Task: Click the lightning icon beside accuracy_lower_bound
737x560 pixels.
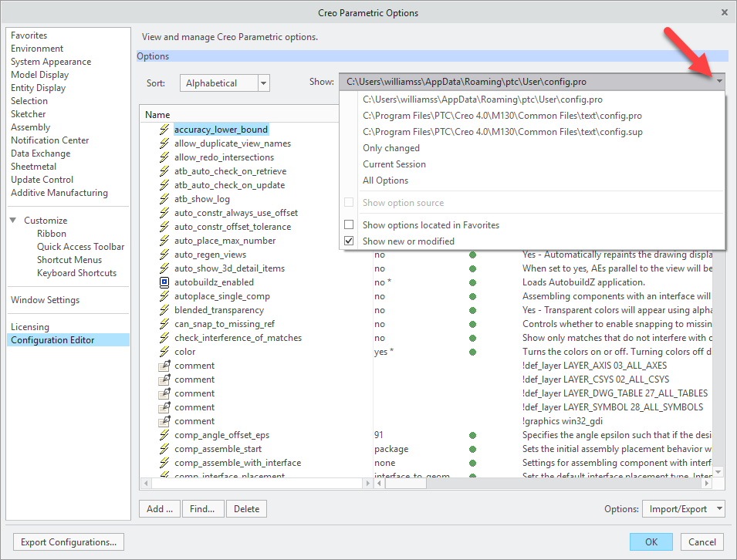Action: click(x=164, y=130)
